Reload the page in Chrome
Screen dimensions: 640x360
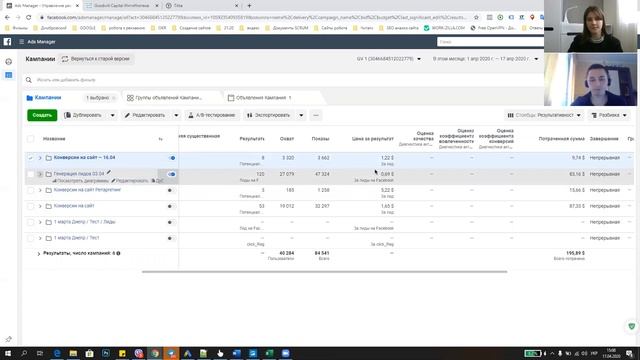[x=29, y=18]
